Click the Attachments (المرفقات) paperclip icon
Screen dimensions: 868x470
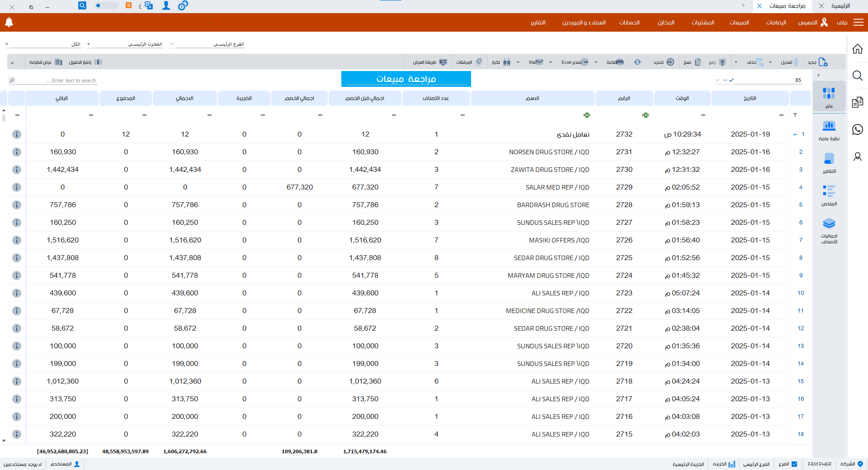479,62
